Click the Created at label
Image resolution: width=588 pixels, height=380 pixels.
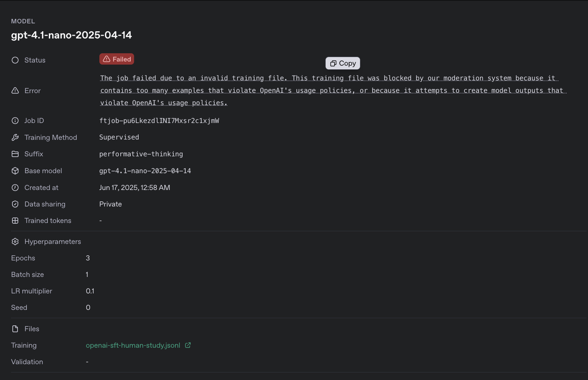tap(41, 188)
